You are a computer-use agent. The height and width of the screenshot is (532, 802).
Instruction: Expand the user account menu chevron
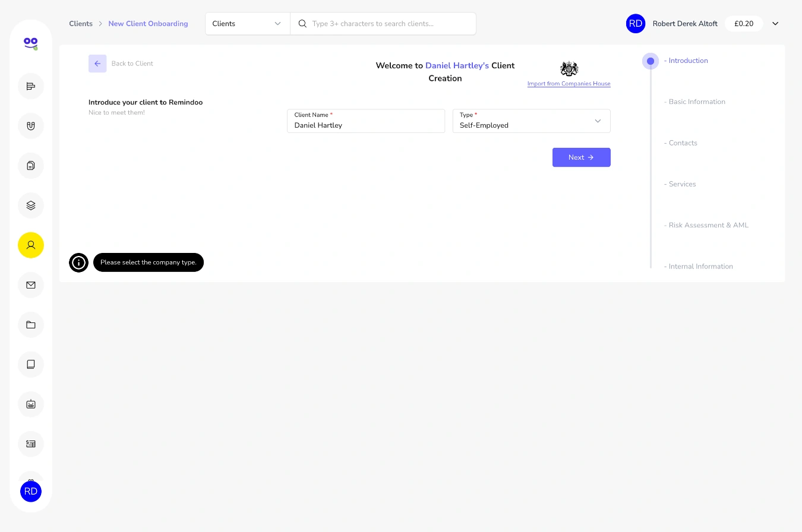(x=775, y=24)
